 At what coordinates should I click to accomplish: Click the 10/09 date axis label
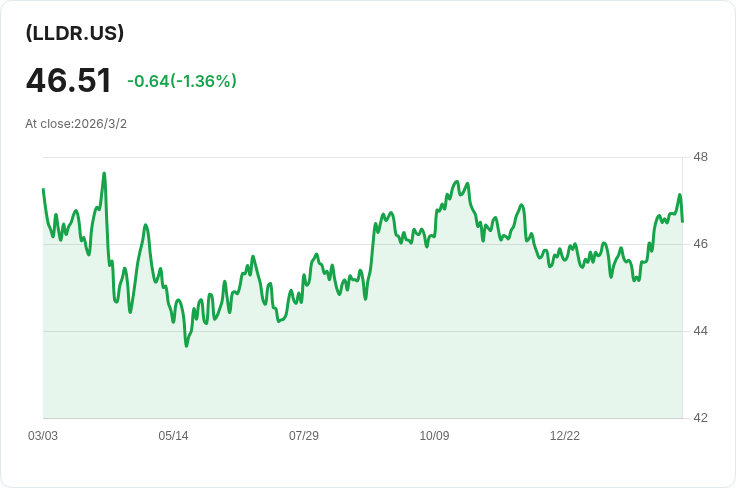point(434,436)
